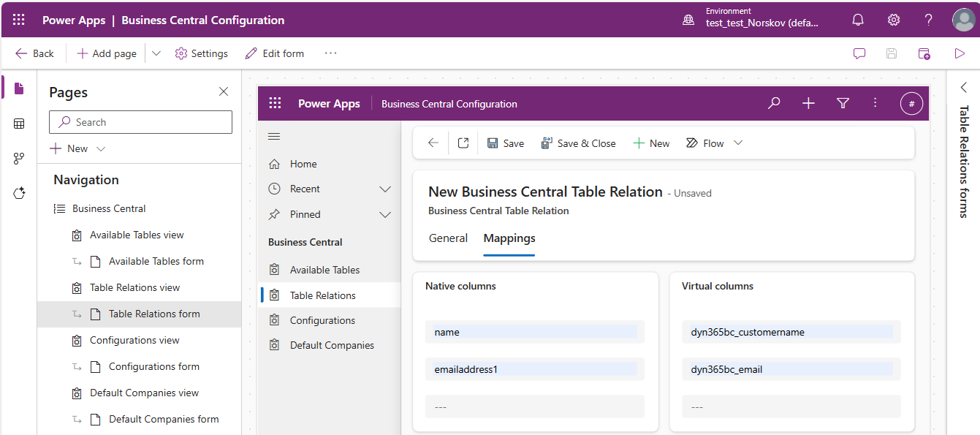The image size is (980, 435).
Task: Select the Data table icon in left rail
Action: 19,124
